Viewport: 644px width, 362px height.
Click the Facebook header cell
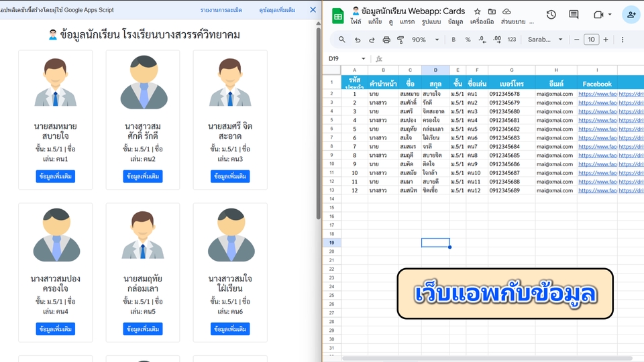click(x=597, y=84)
